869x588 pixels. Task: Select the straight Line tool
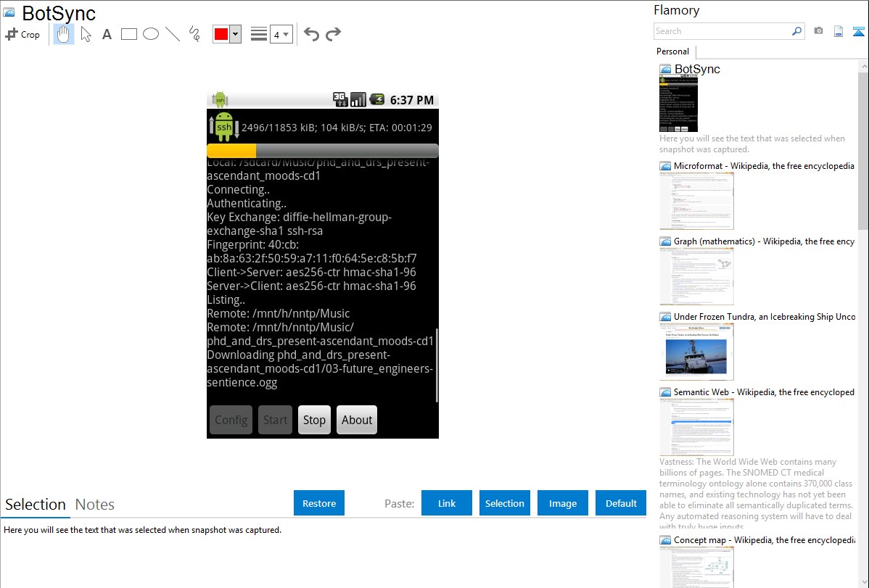click(173, 34)
